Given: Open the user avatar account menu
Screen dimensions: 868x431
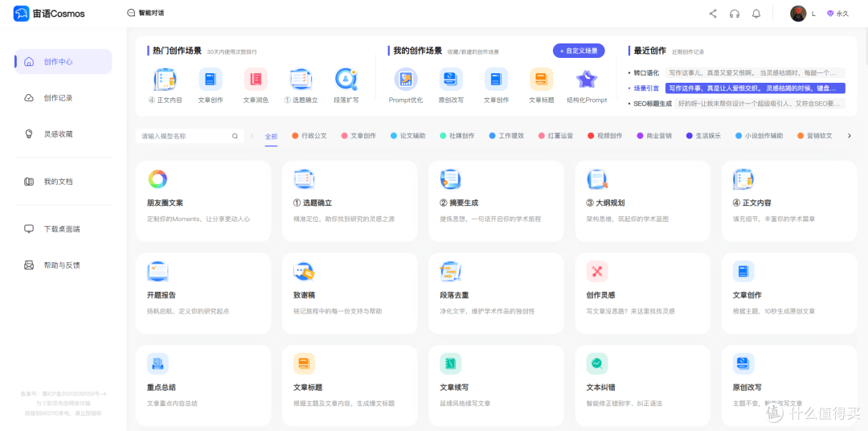Looking at the screenshot, I should click(798, 14).
